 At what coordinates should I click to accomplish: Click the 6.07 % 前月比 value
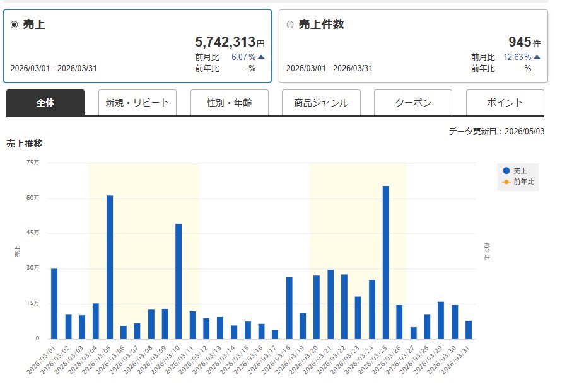click(243, 57)
